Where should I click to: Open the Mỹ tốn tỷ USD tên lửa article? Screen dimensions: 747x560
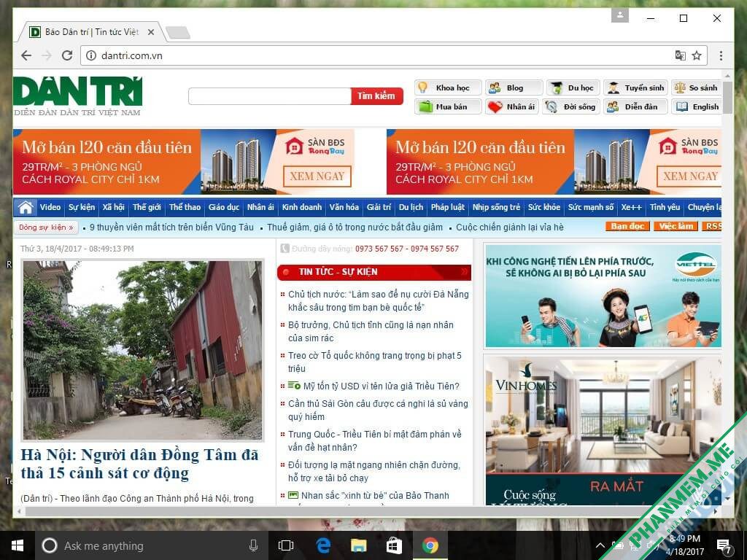point(381,386)
